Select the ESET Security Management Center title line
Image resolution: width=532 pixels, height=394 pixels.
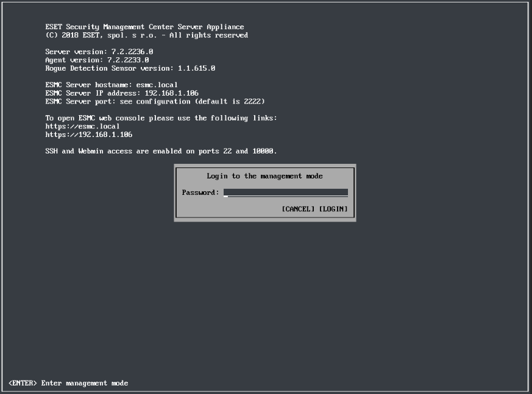[144, 27]
